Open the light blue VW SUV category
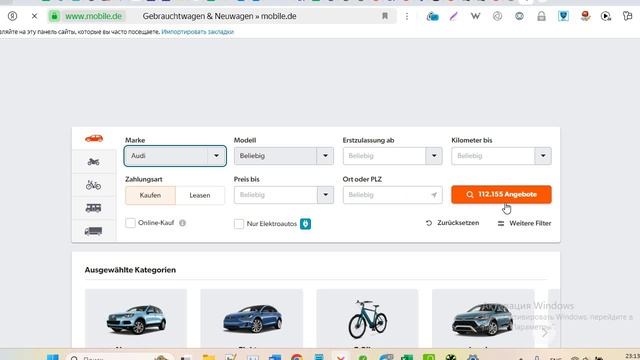Screen dimensions: 640x360 point(136,319)
